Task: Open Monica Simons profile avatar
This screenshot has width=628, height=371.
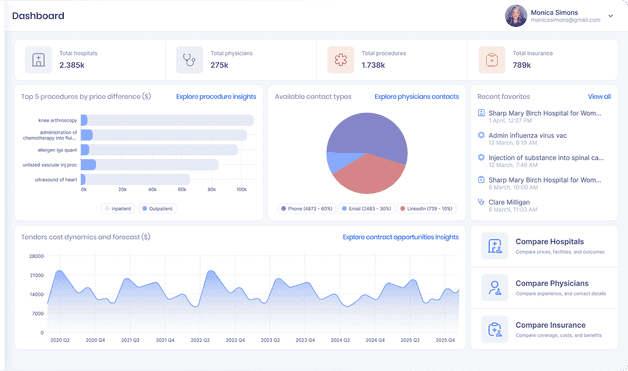Action: tap(516, 16)
